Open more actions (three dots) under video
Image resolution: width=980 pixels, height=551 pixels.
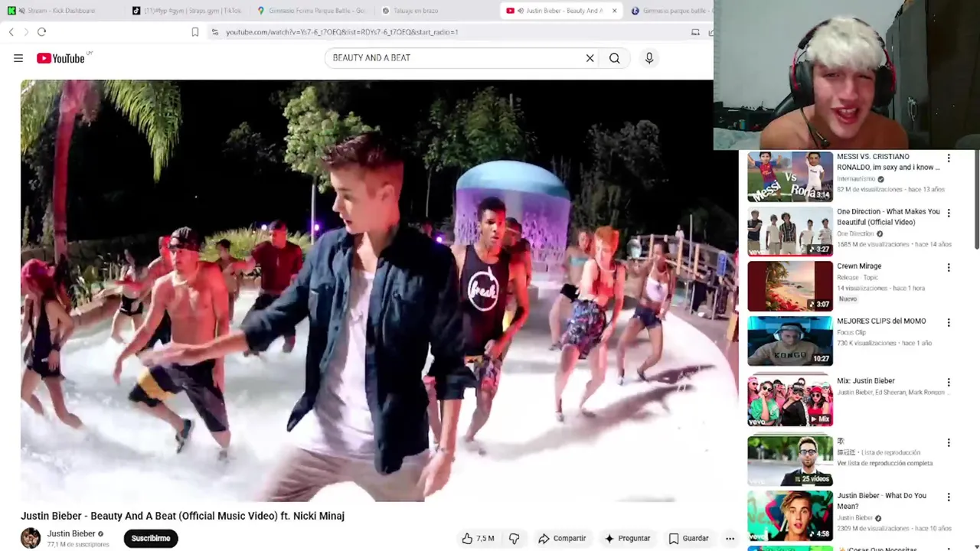730,538
